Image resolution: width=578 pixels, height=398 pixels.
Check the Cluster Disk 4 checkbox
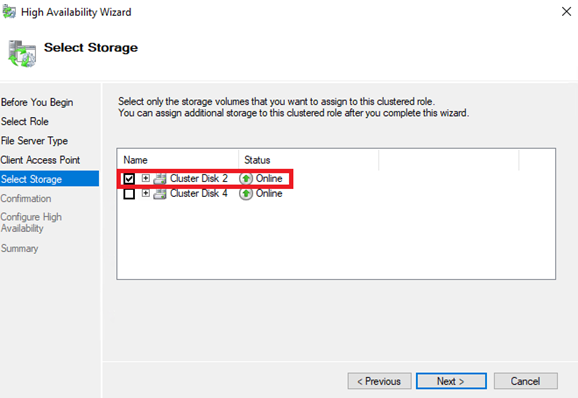[129, 193]
